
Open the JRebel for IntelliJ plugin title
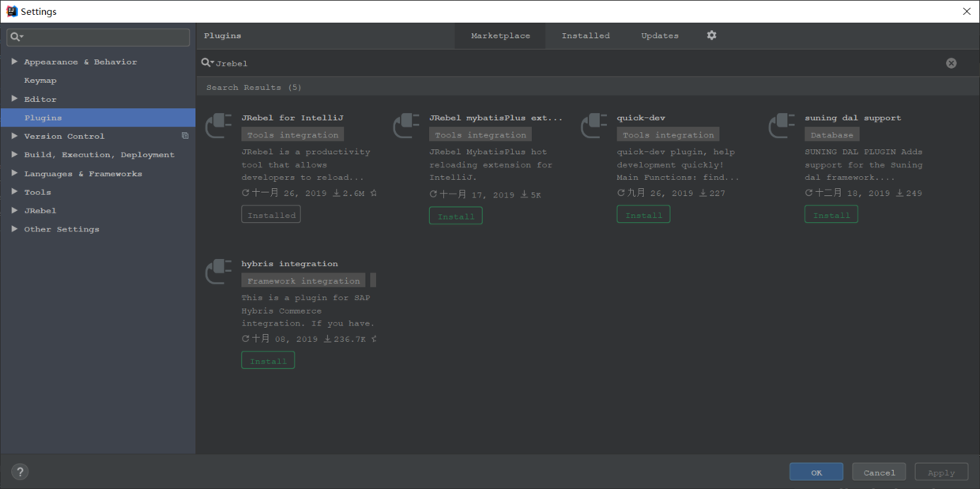point(292,118)
